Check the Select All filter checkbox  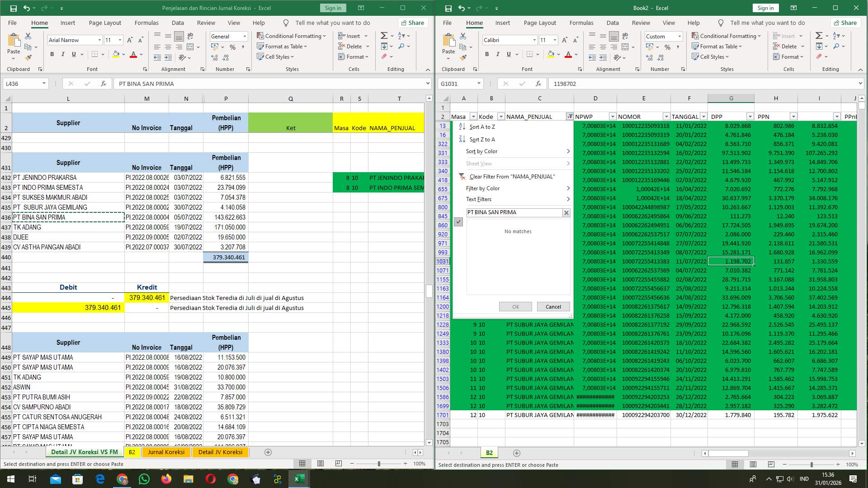click(459, 222)
